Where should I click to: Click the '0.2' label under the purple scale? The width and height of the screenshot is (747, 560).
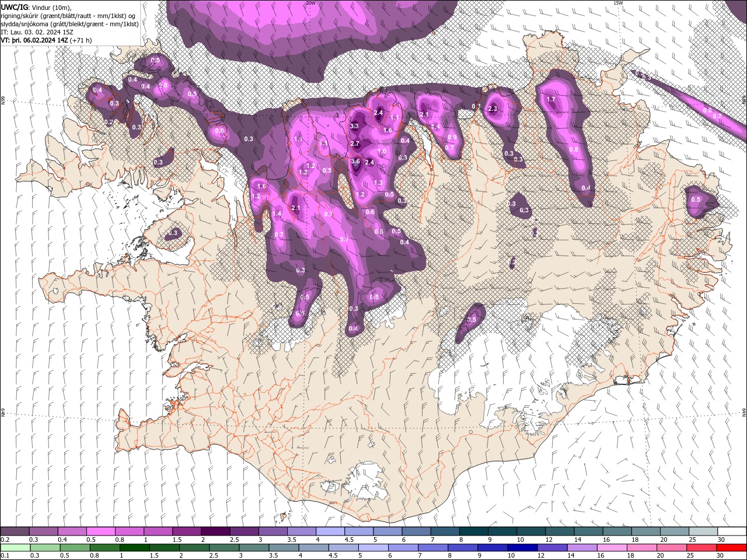[5, 540]
